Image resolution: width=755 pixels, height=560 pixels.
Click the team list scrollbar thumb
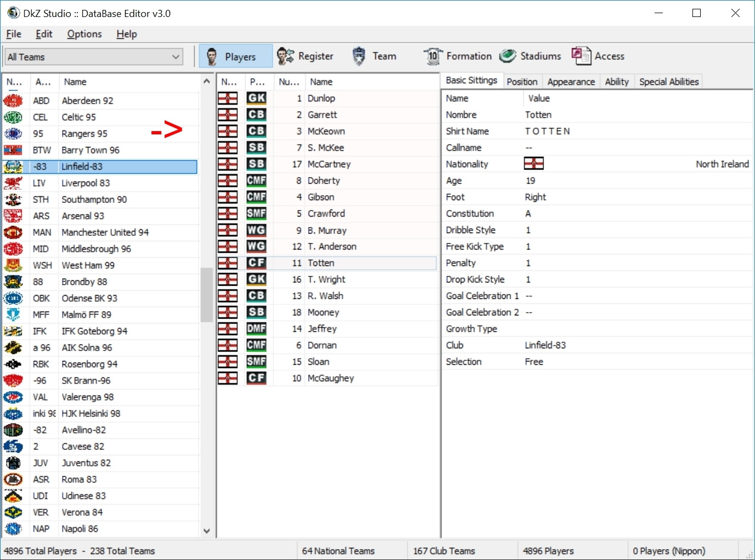[x=206, y=295]
